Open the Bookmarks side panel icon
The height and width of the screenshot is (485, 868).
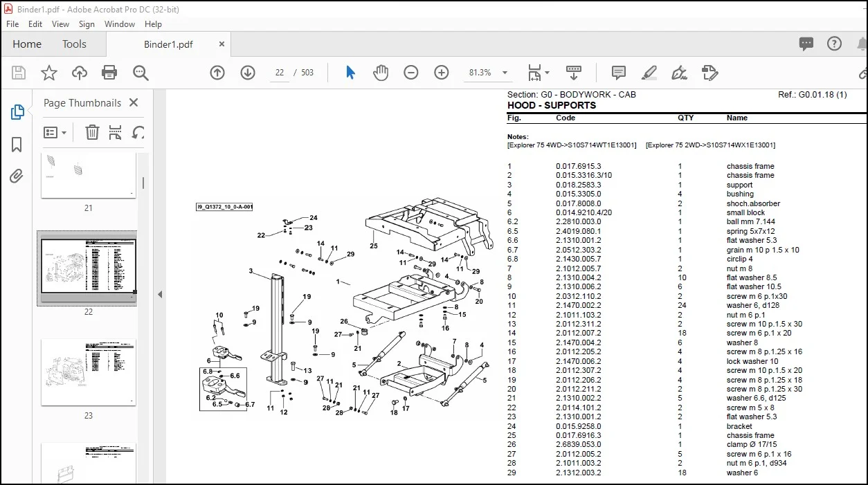coord(17,145)
